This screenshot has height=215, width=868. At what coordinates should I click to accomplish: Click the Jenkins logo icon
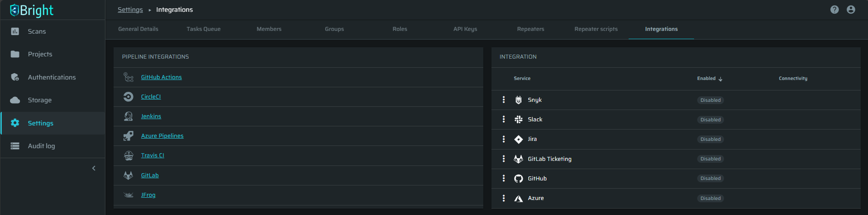129,116
